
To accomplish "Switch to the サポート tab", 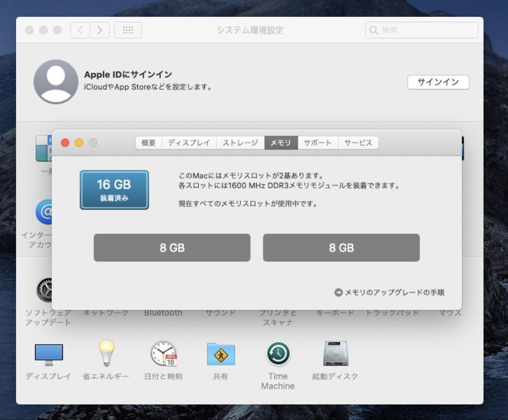I will 318,143.
